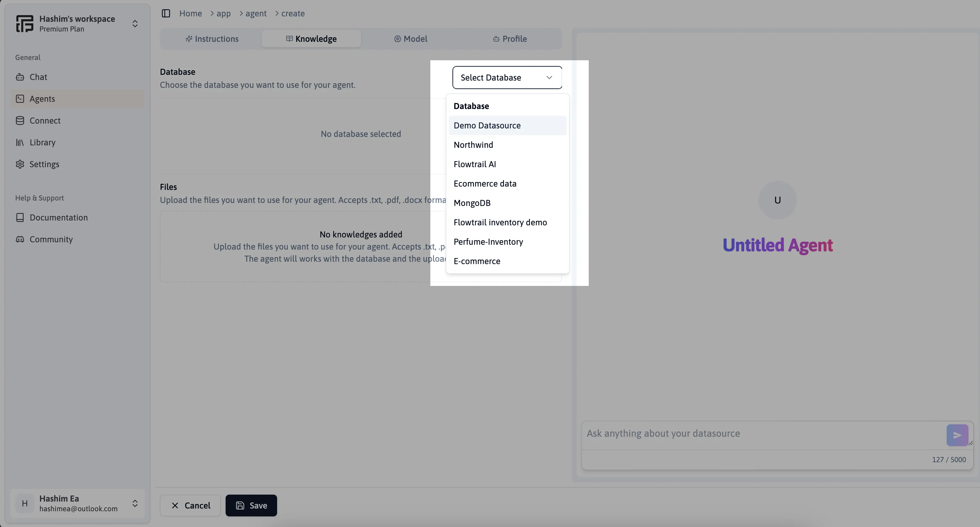
Task: Select Perfume-Inventory database option
Action: [x=488, y=241]
